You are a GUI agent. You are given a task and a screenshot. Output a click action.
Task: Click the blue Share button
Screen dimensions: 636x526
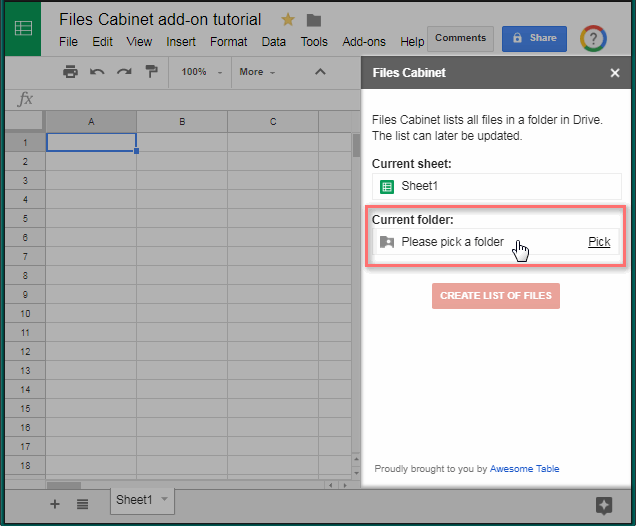tap(534, 39)
